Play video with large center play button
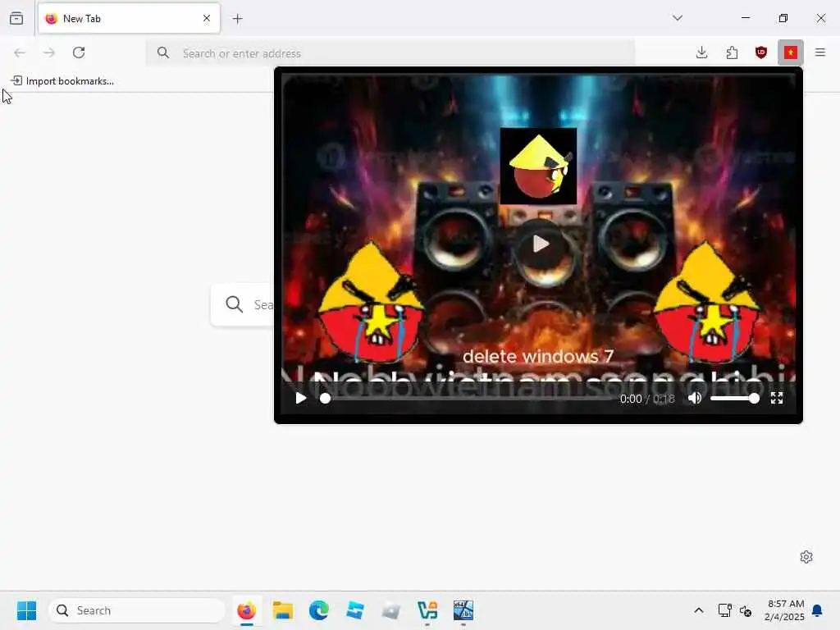Image resolution: width=840 pixels, height=630 pixels. 541,244
